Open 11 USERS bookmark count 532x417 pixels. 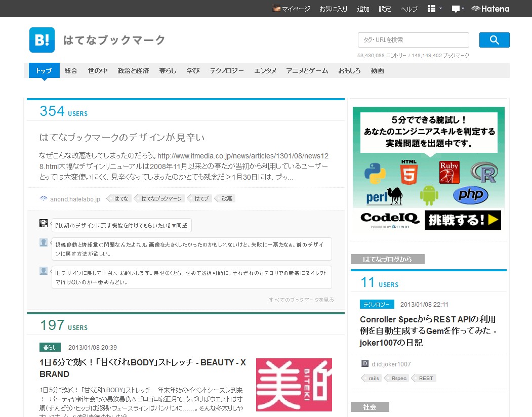coord(379,282)
